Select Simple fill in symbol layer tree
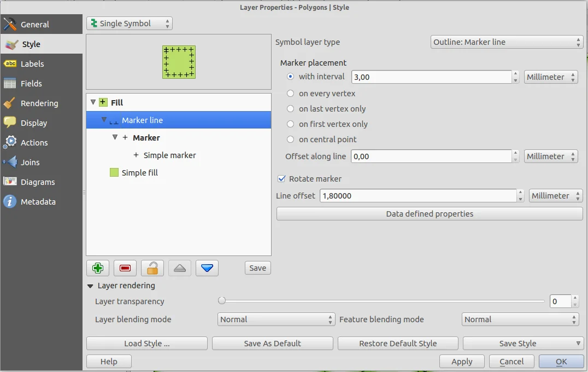588x372 pixels. click(139, 173)
